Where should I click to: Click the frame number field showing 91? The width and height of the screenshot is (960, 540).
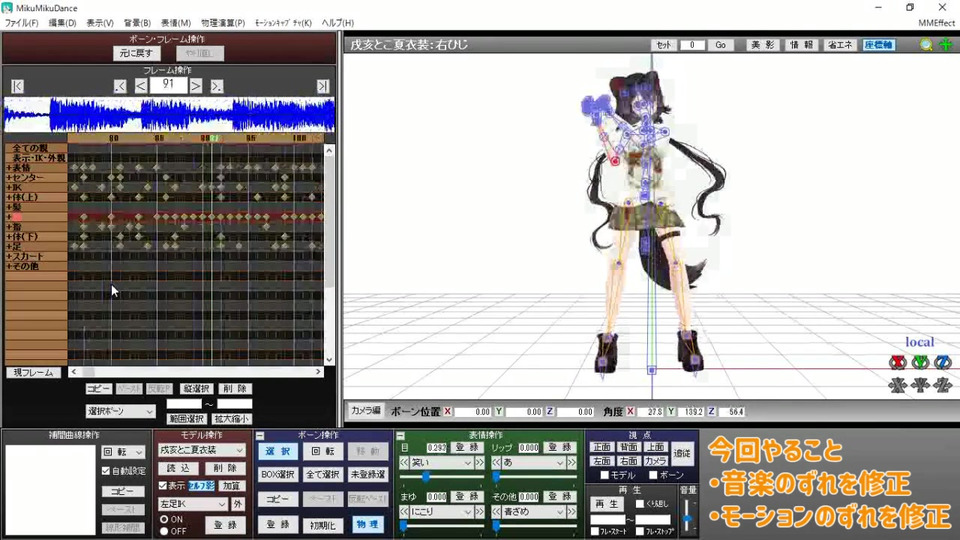[168, 85]
